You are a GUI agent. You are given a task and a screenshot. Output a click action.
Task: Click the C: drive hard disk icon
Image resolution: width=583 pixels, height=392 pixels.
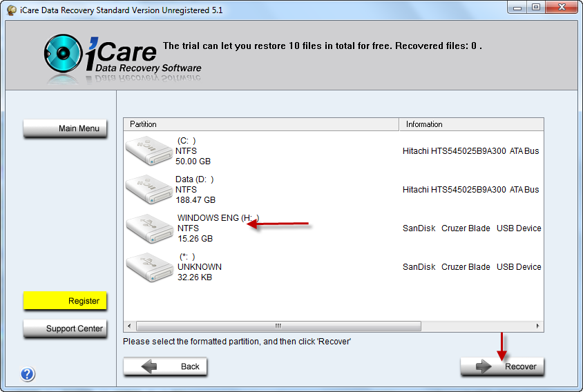point(149,150)
